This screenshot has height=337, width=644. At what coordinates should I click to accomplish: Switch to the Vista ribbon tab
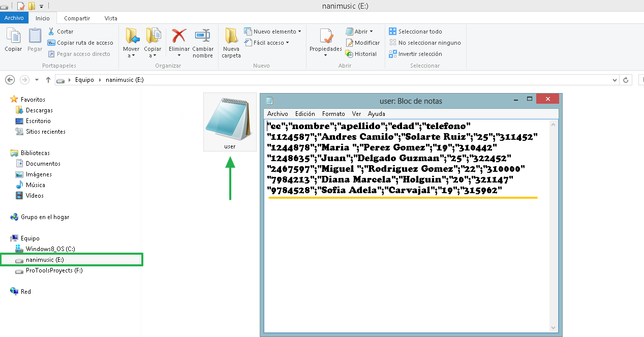[x=111, y=18]
